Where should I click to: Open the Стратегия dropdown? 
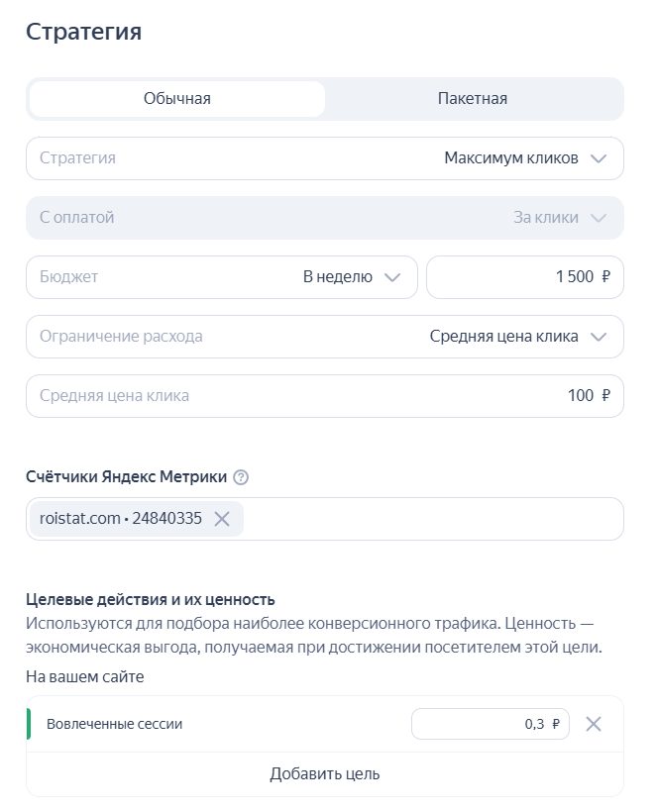(324, 158)
